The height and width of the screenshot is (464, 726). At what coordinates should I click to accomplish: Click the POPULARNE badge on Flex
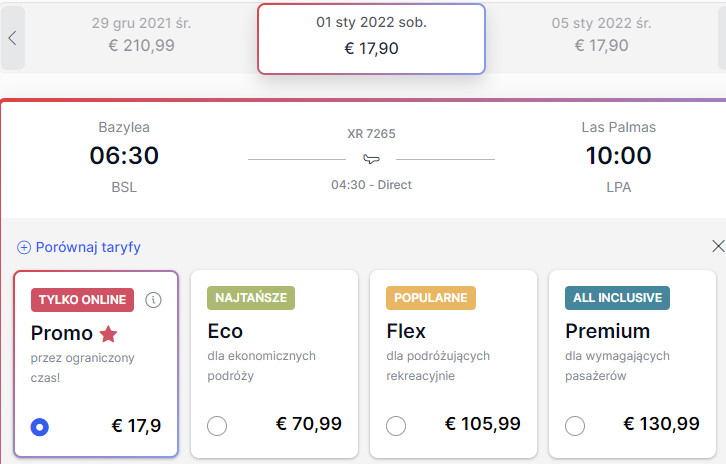(431, 298)
